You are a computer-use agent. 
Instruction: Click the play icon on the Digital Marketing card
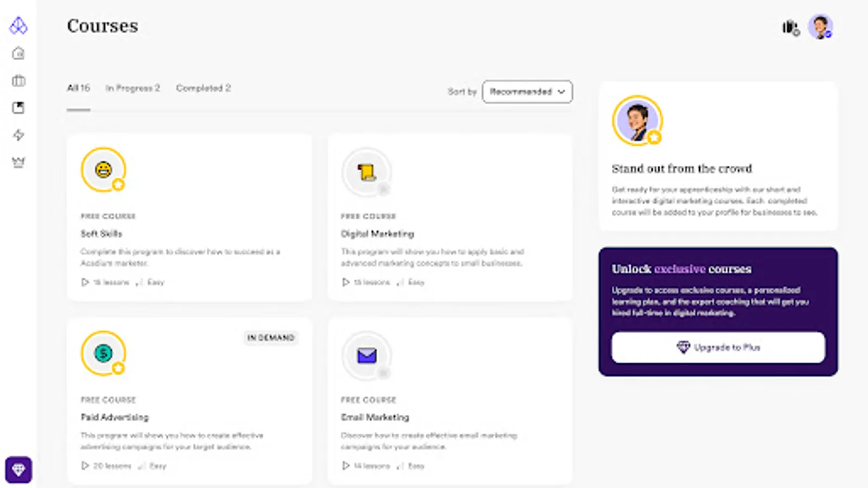[x=346, y=282]
